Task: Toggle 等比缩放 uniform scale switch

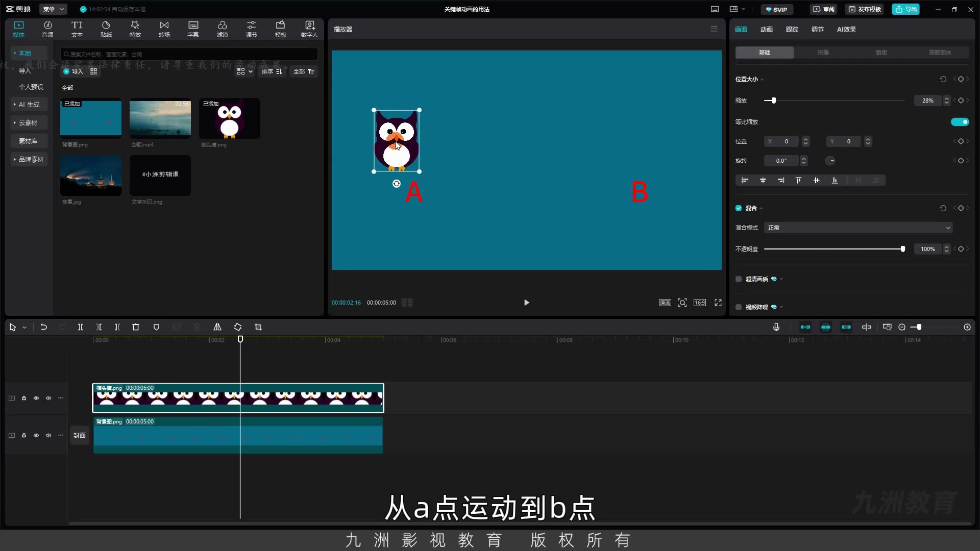Action: [960, 122]
